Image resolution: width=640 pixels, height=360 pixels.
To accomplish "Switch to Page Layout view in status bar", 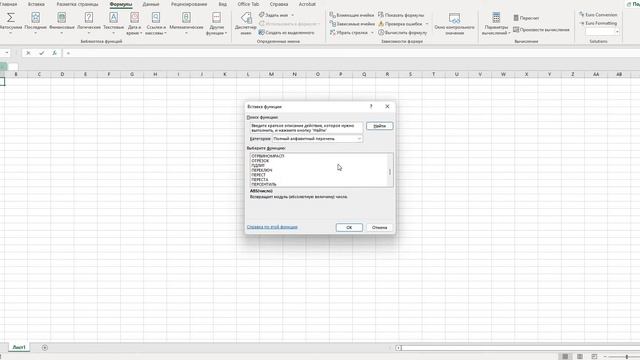I will coord(580,356).
